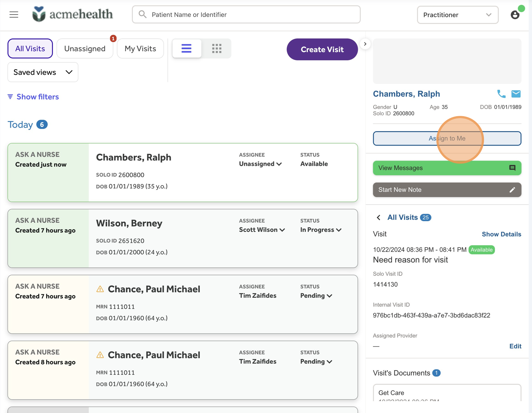Screen dimensions: 532x413
Task: Collapse the patient side panel arrow
Action: coord(365,44)
